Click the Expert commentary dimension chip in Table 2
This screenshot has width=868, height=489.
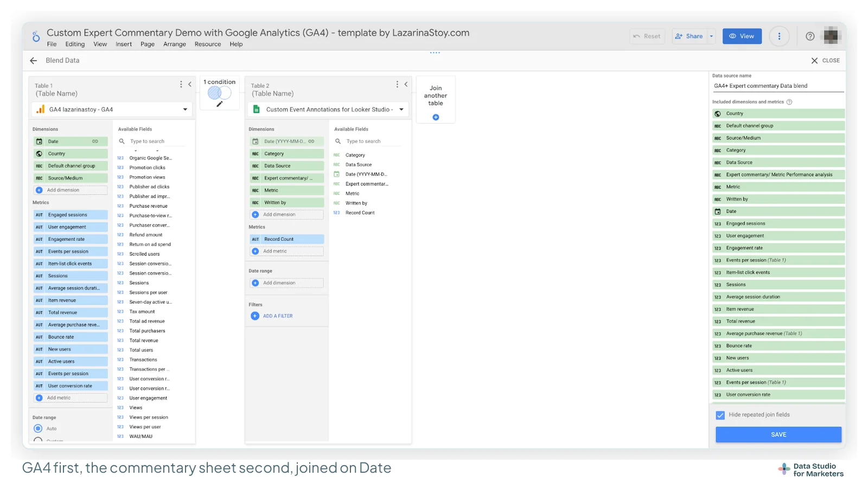click(286, 178)
